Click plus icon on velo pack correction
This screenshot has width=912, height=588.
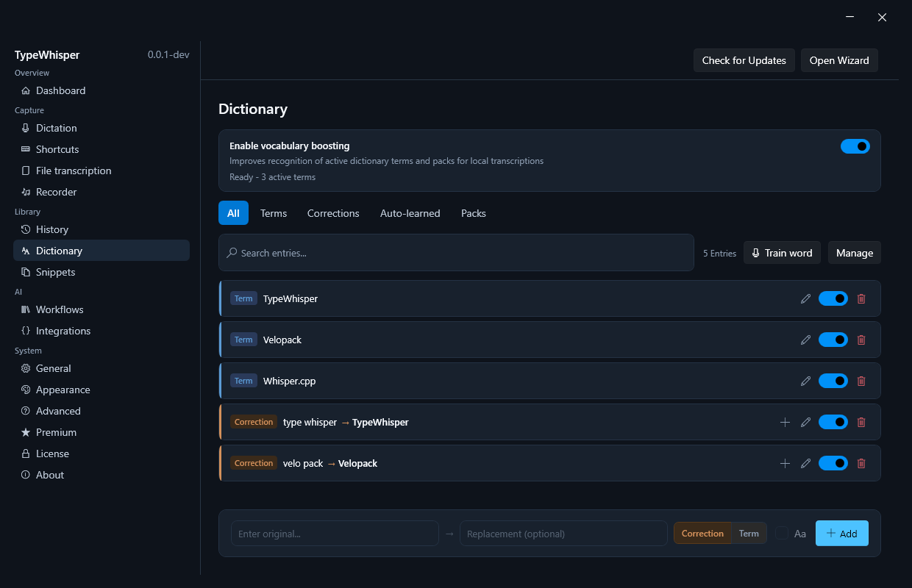785,463
